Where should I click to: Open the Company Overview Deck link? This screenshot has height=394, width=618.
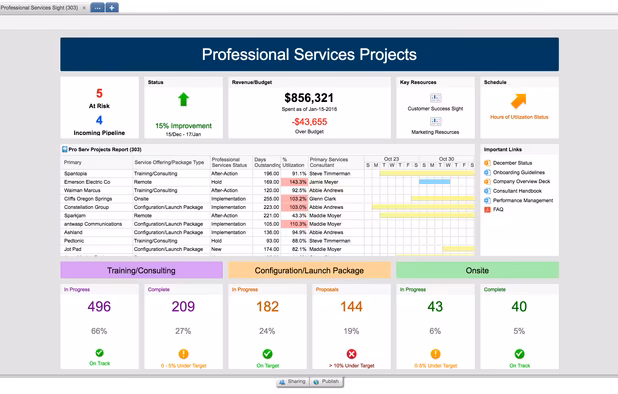pyautogui.click(x=521, y=182)
